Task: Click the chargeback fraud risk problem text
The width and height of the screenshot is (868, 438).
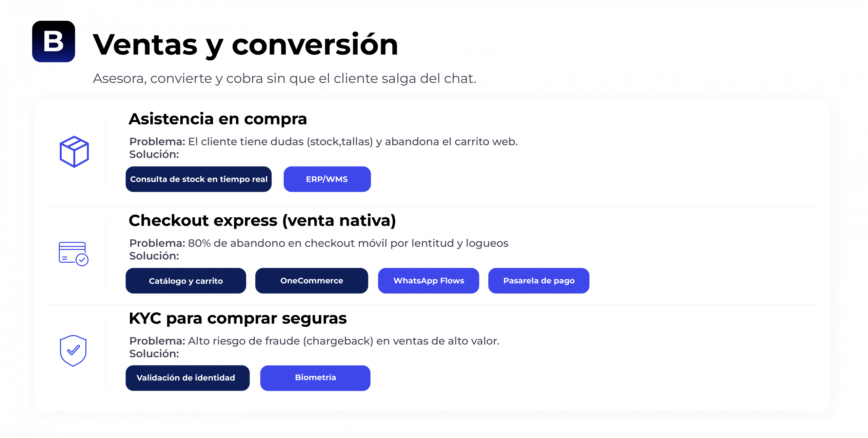Action: click(314, 341)
